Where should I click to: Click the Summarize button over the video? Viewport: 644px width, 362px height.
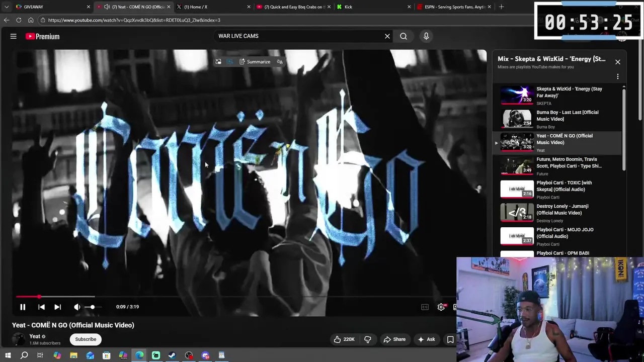pyautogui.click(x=255, y=62)
